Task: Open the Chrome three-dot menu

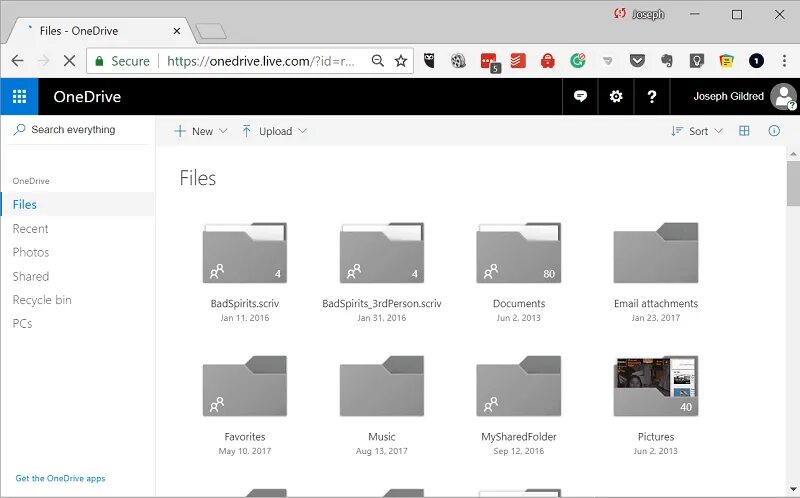Action: point(784,61)
